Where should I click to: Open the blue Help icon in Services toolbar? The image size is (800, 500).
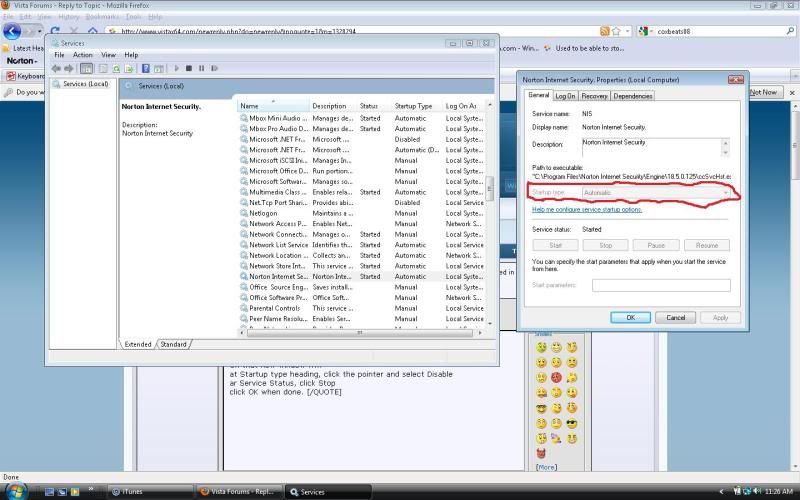click(146, 68)
